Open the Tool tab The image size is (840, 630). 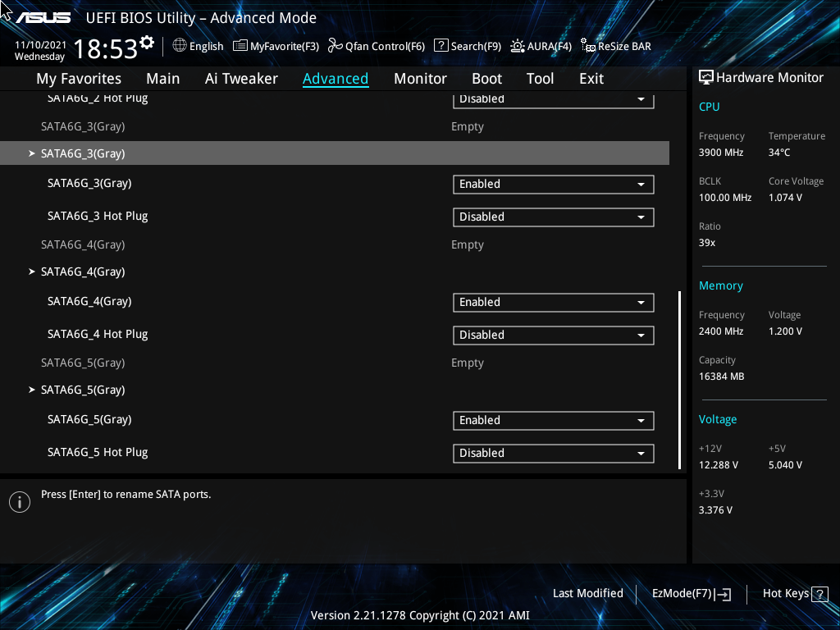pyautogui.click(x=540, y=79)
